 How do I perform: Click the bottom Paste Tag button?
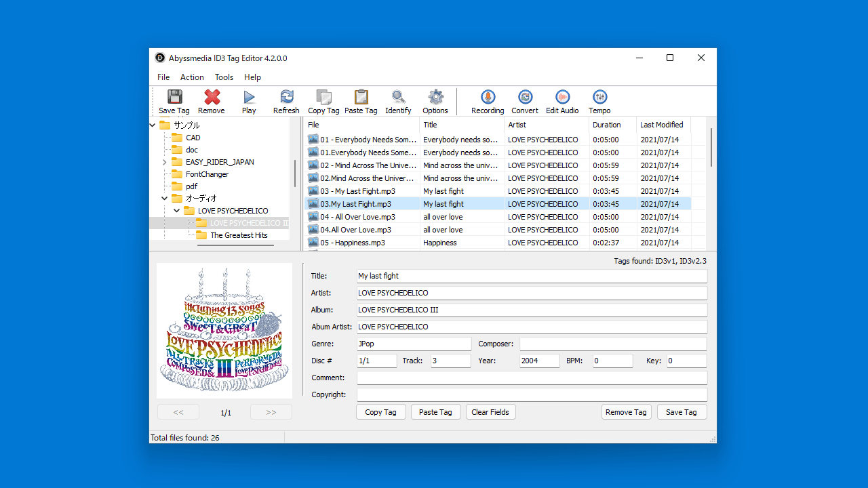point(435,412)
